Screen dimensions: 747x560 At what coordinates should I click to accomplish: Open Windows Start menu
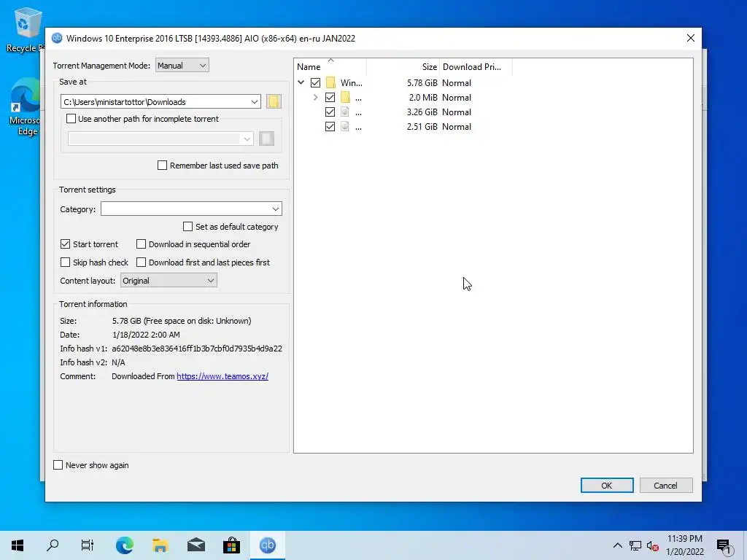pyautogui.click(x=18, y=545)
